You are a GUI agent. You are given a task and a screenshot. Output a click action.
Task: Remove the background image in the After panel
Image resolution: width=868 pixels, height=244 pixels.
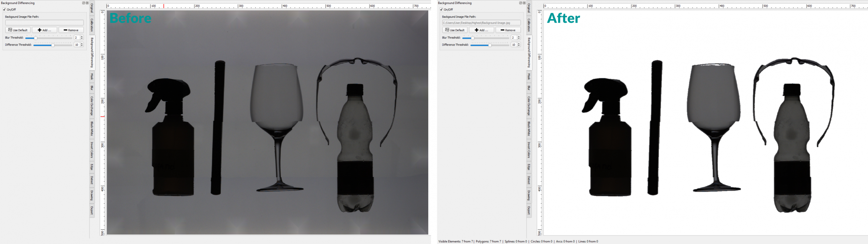[508, 30]
